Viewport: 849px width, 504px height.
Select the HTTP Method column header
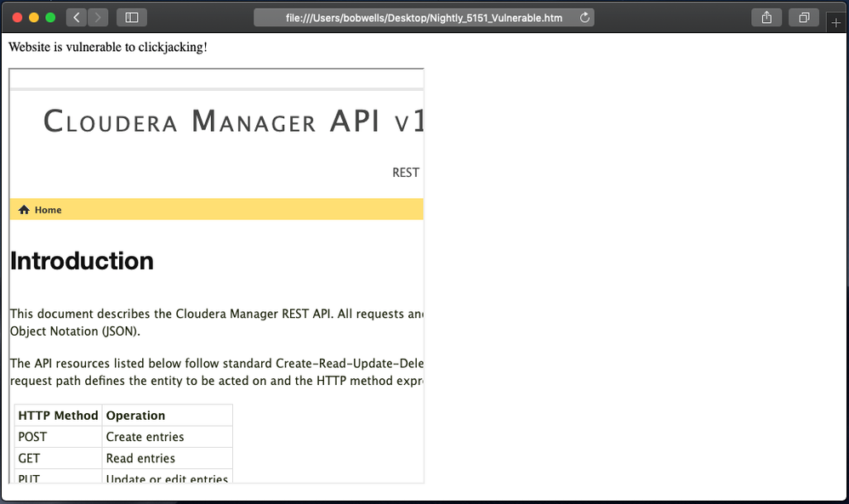pyautogui.click(x=58, y=416)
